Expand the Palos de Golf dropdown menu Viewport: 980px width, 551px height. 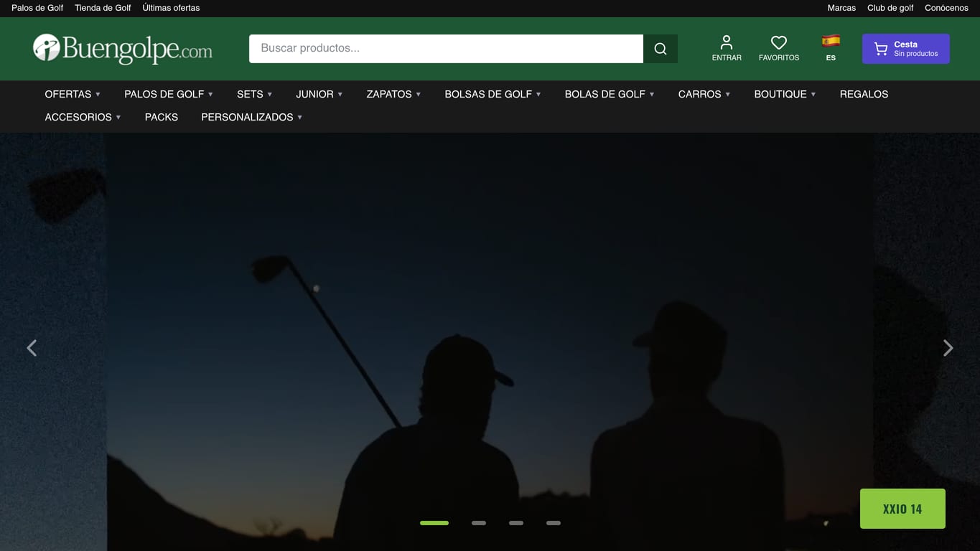click(x=169, y=94)
